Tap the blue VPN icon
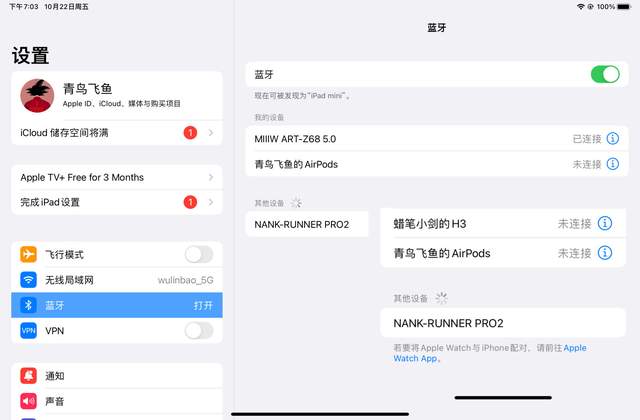 point(29,331)
